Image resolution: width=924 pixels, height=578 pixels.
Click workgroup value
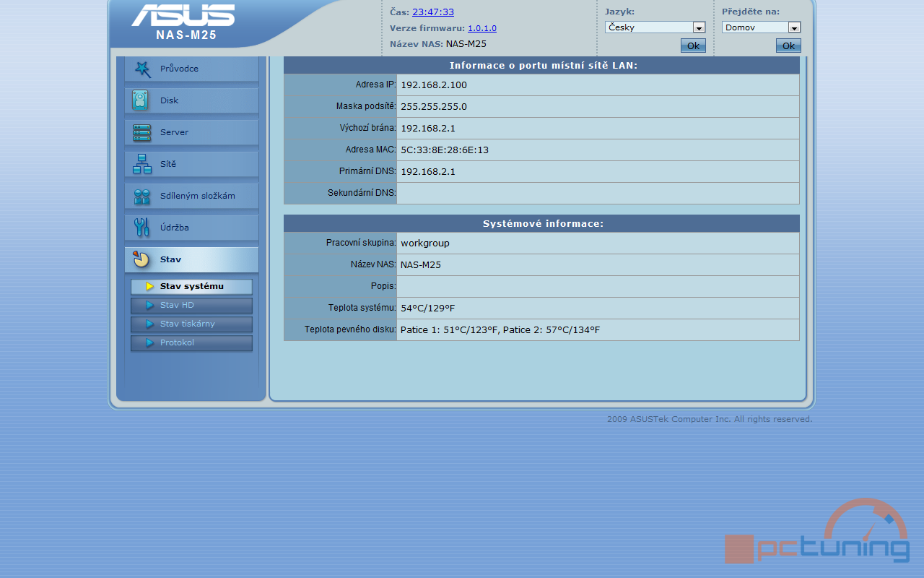click(425, 243)
